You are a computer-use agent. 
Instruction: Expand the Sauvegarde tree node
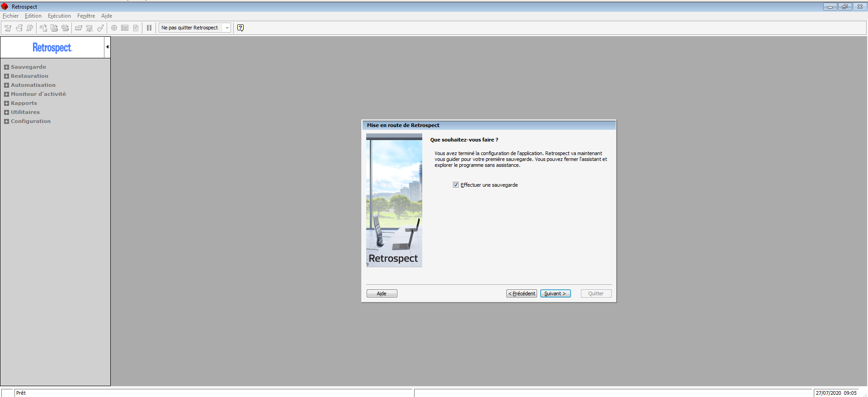[6, 67]
